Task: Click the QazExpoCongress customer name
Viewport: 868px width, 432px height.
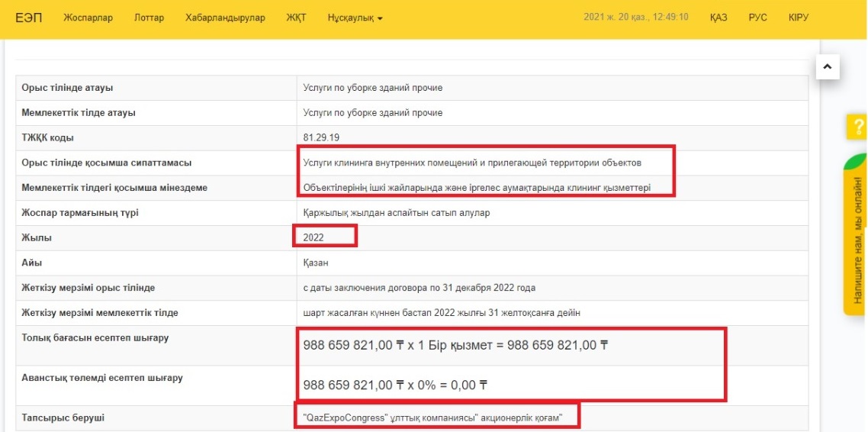Action: pyautogui.click(x=432, y=417)
